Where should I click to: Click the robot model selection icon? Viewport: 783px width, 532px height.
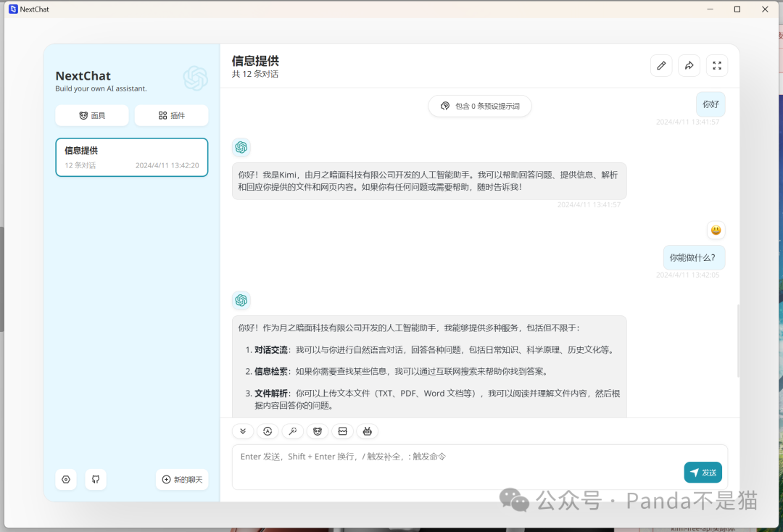point(367,431)
